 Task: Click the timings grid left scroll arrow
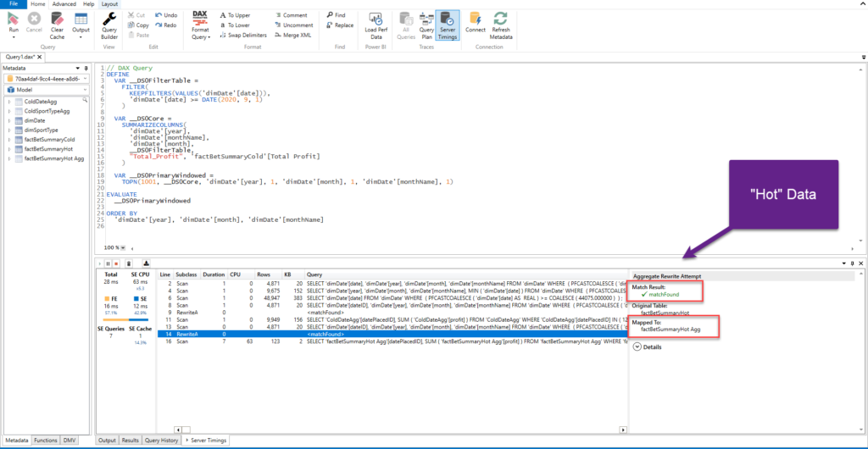coord(178,430)
